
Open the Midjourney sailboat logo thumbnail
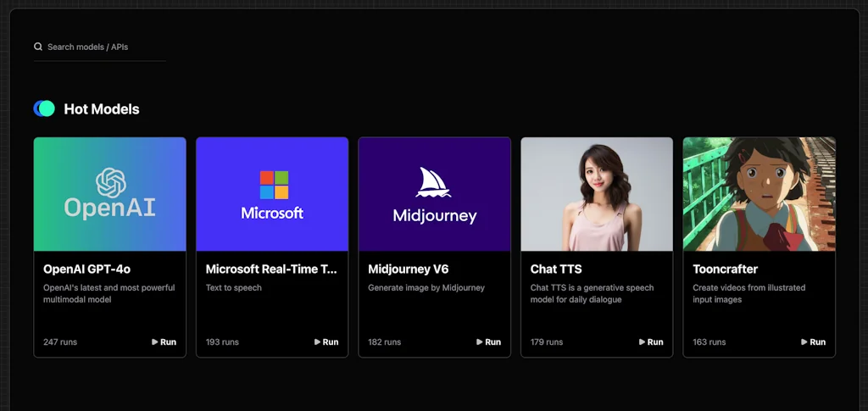[x=434, y=194]
